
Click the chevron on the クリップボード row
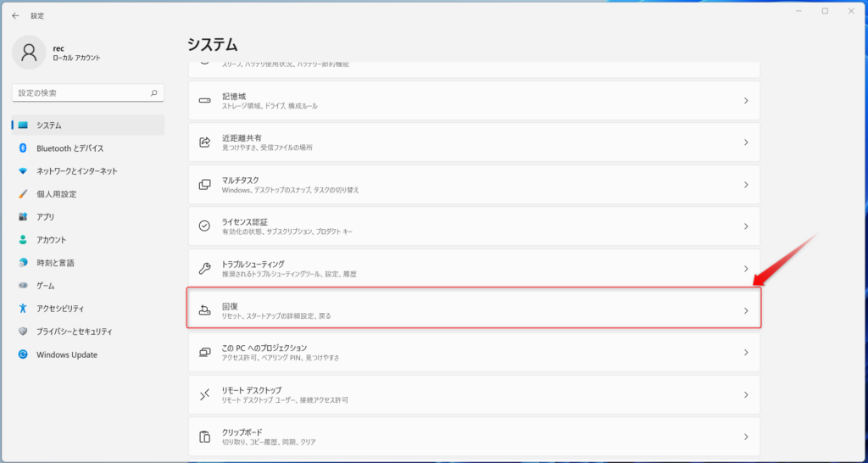[746, 437]
